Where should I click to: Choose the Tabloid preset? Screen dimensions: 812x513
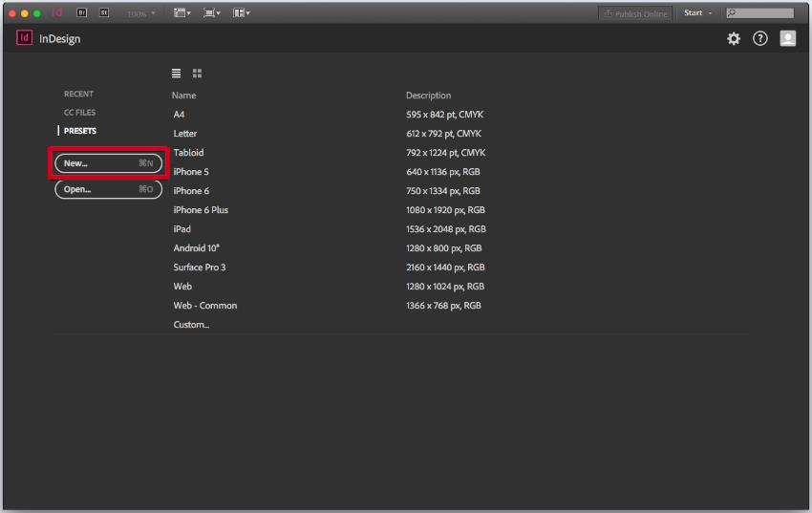click(x=188, y=153)
